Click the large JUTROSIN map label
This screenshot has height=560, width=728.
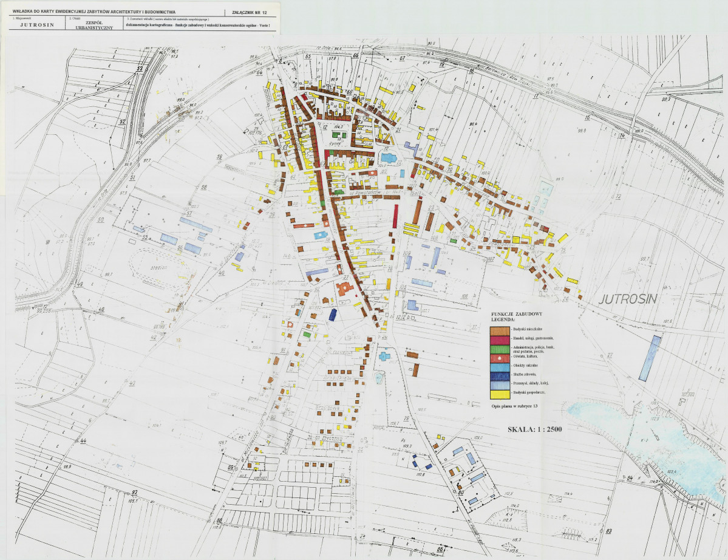[x=629, y=299]
